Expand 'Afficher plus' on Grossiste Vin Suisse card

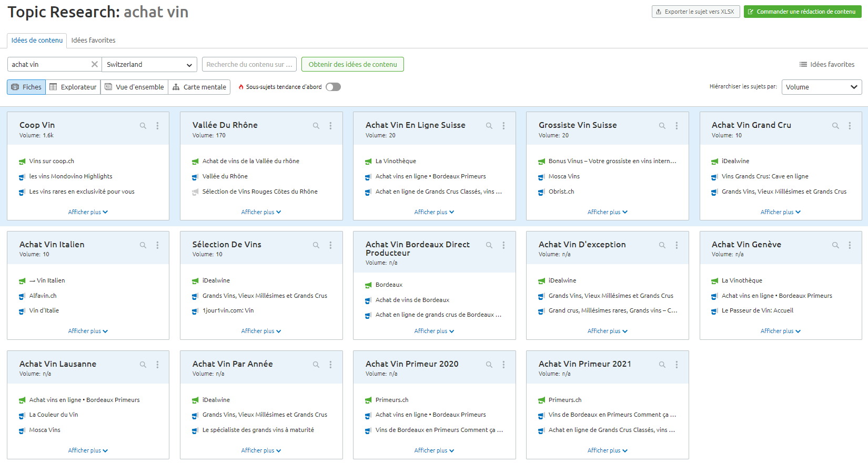[607, 212]
